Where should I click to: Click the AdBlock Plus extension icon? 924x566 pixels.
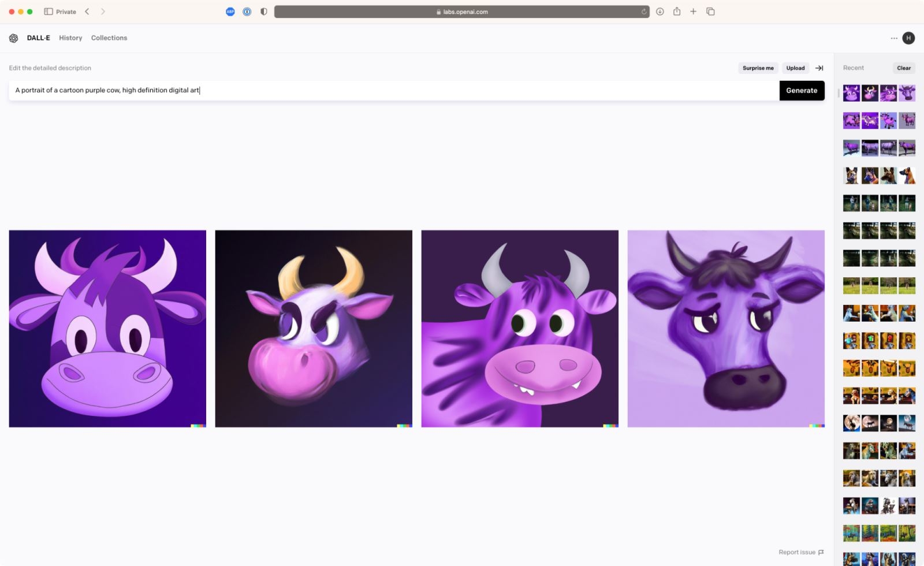(x=230, y=12)
